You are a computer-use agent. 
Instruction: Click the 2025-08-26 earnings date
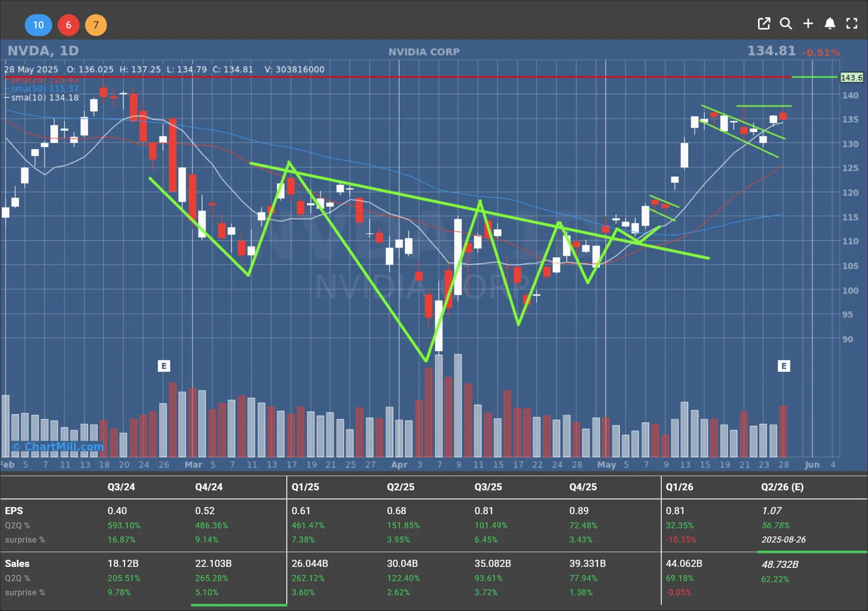783,540
